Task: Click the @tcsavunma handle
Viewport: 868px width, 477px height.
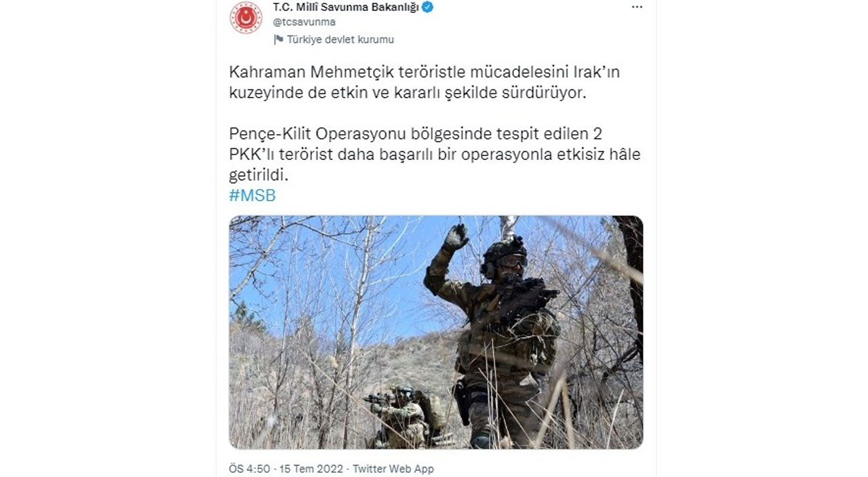Action: click(x=304, y=22)
